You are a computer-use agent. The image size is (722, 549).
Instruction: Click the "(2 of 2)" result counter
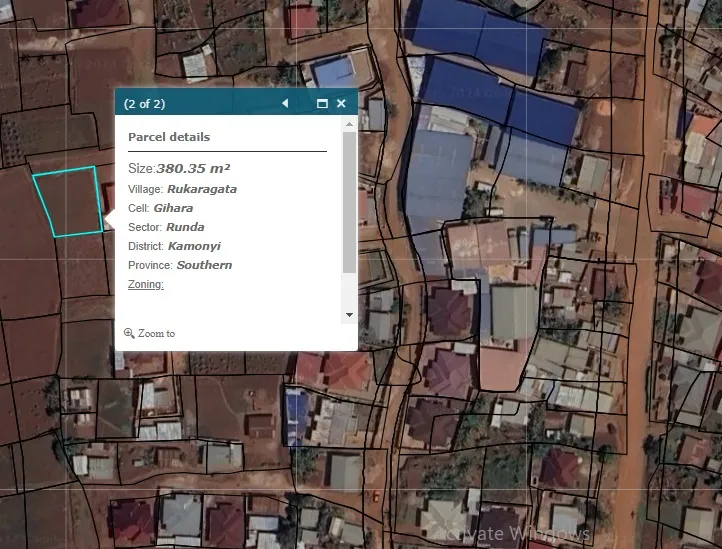[144, 104]
